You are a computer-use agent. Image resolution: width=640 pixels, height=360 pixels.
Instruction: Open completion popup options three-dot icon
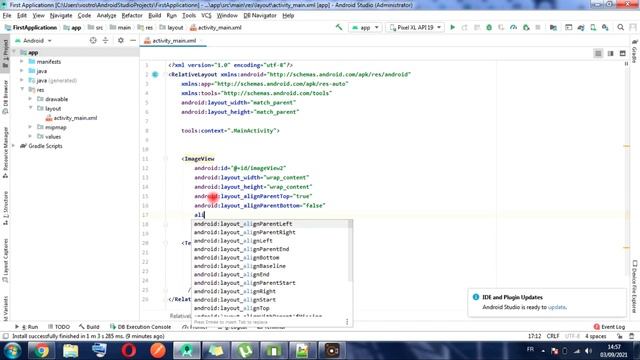347,322
